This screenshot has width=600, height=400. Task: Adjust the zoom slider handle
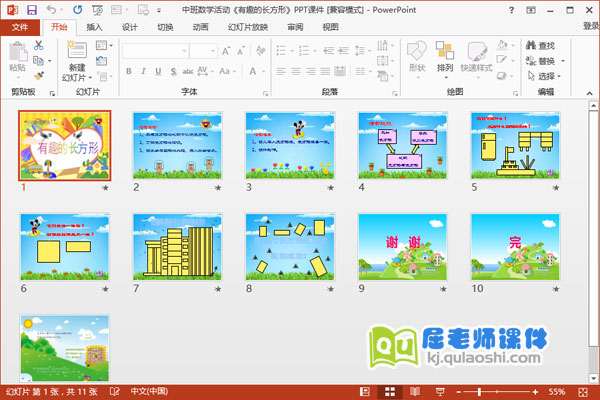pyautogui.click(x=479, y=392)
